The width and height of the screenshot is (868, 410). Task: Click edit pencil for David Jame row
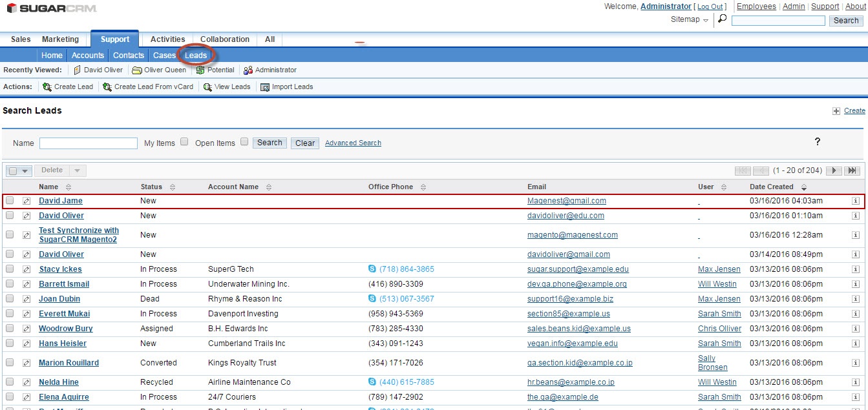click(26, 201)
